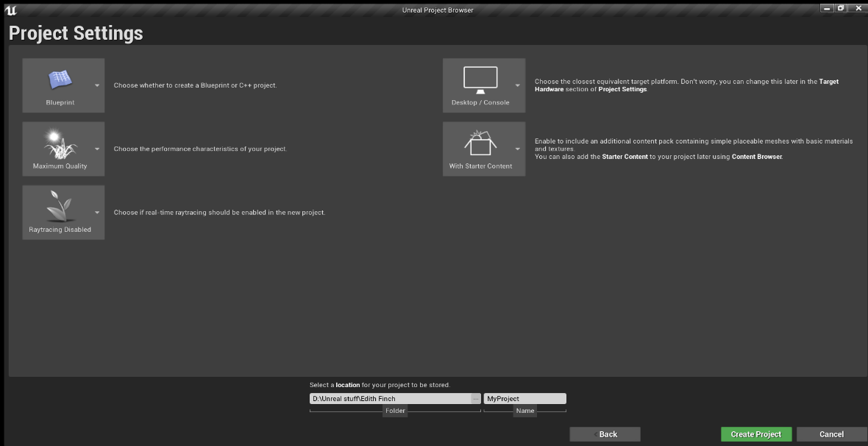Click the MyProject name field
The height and width of the screenshot is (446, 868).
point(524,398)
